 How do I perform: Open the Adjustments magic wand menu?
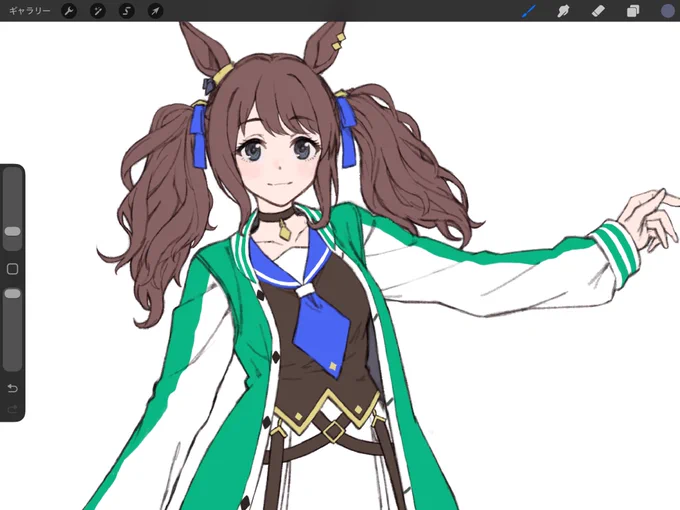[98, 11]
